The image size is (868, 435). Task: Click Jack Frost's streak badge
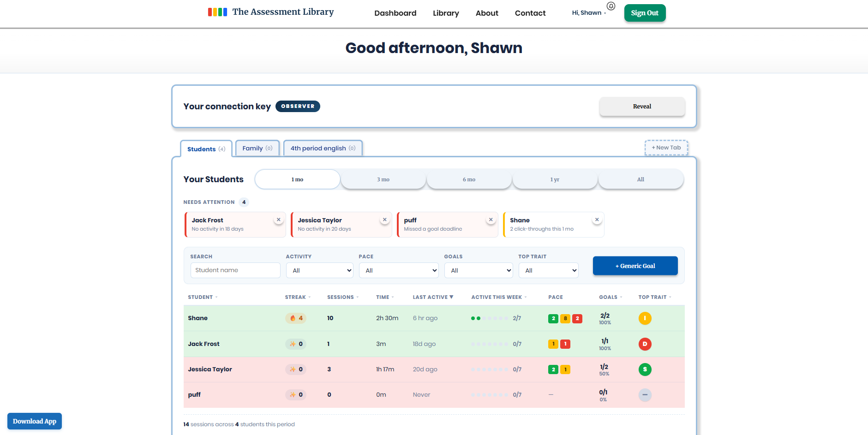coord(296,344)
